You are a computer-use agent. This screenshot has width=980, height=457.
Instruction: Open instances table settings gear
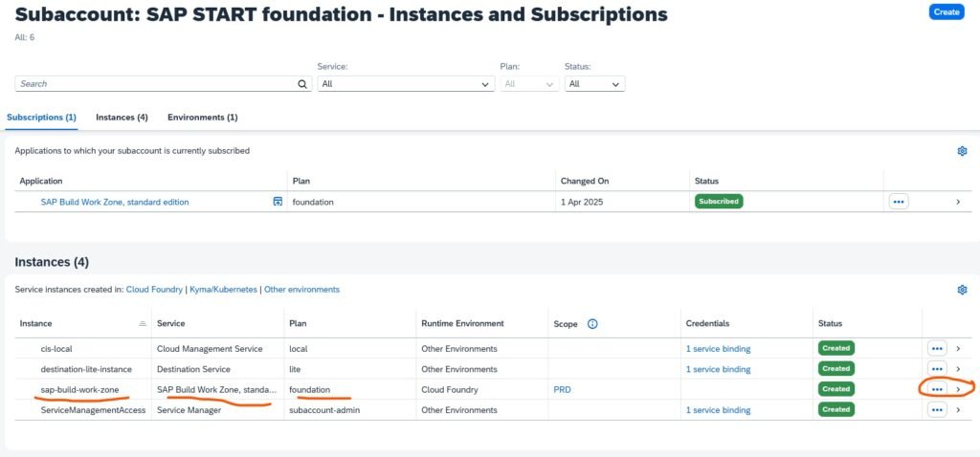click(962, 290)
